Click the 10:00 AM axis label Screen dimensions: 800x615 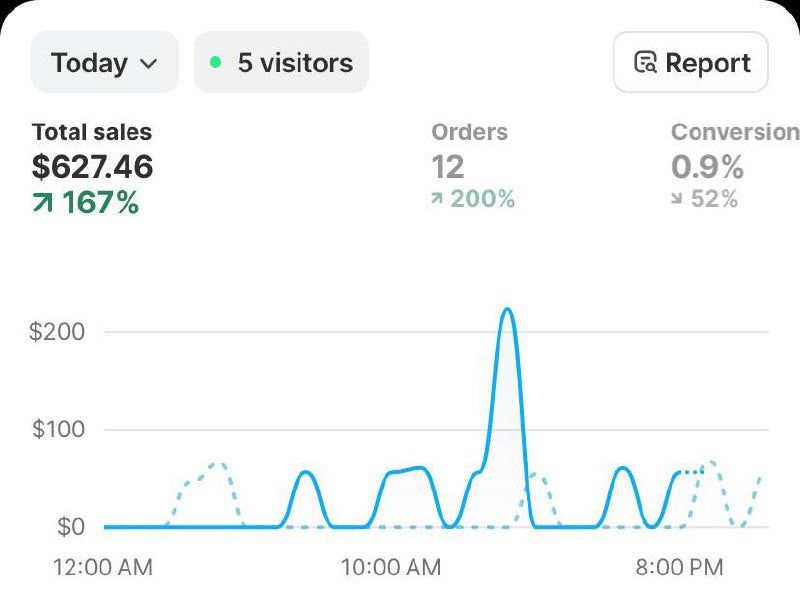coord(390,568)
